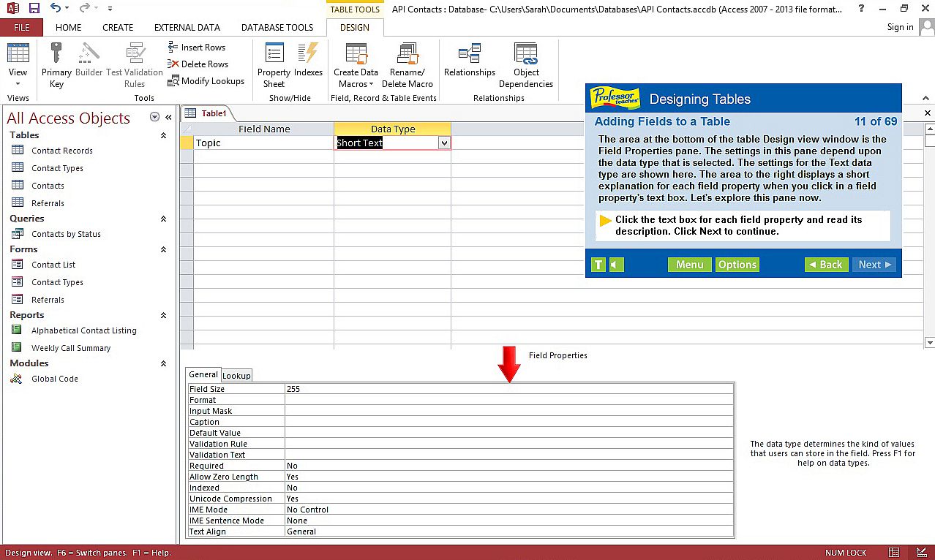This screenshot has width=935, height=560.
Task: Click Back in the tutorial
Action: (827, 265)
